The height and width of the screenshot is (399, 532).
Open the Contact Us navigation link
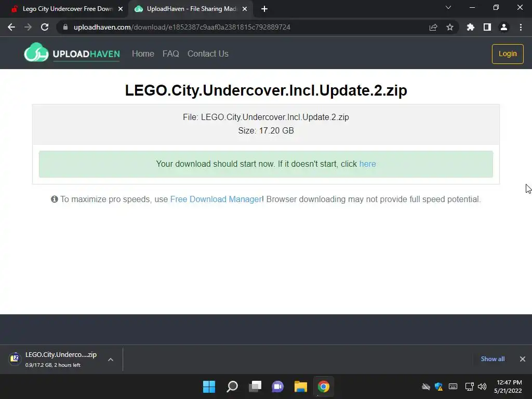point(208,54)
